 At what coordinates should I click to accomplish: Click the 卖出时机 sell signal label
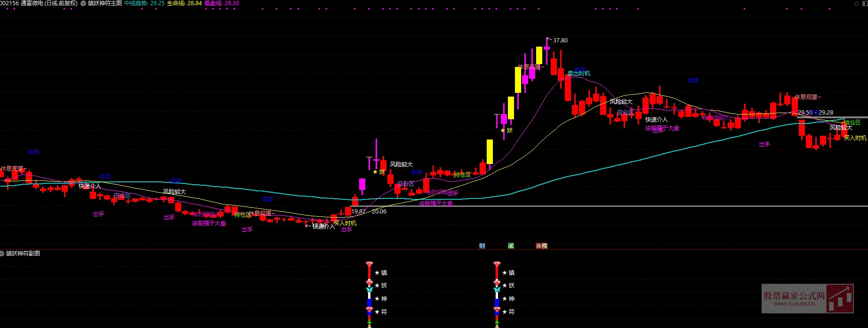pos(579,74)
